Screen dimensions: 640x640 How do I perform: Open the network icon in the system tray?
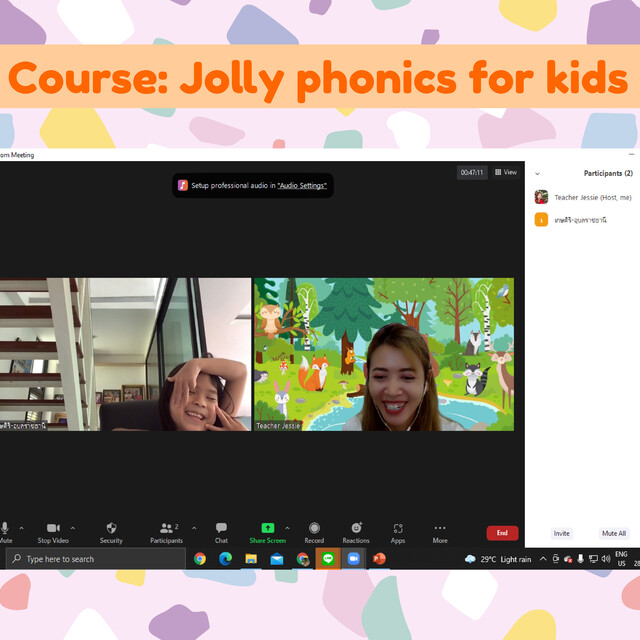pos(593,559)
